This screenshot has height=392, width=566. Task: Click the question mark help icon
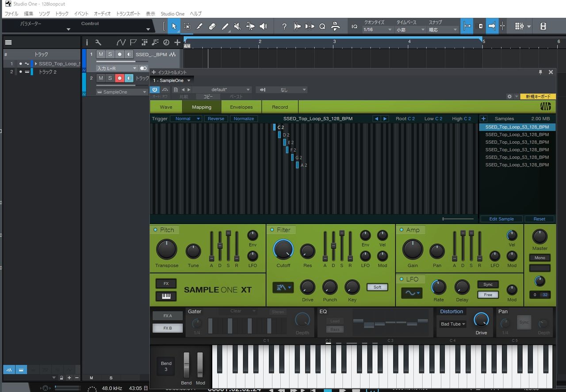284,27
